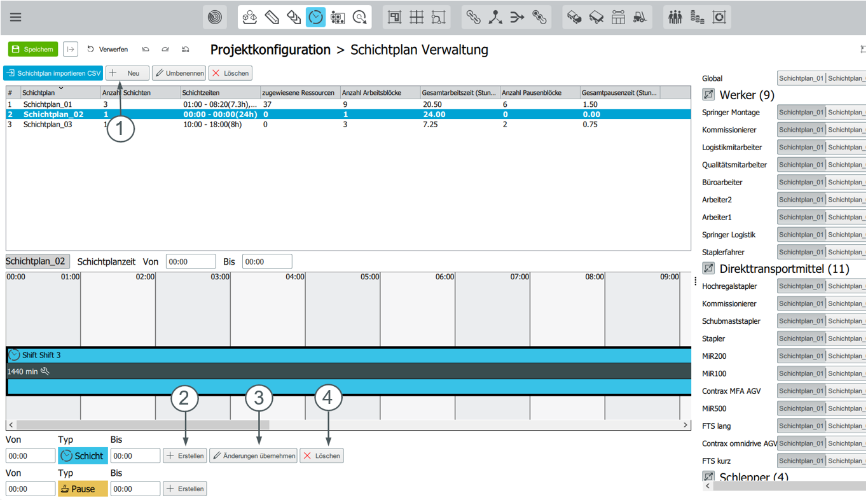868x500 pixels.
Task: Click the first chain link icon
Action: tap(474, 17)
